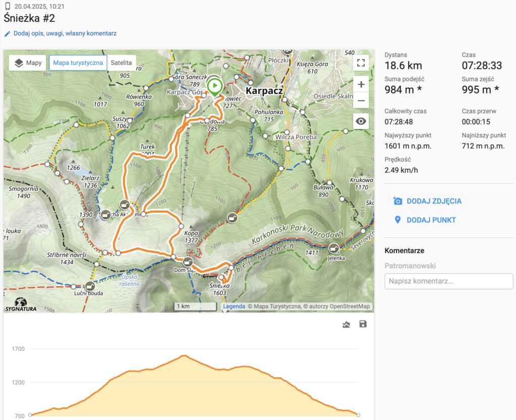Click the green start point marker
This screenshot has height=420, width=516.
point(215,86)
